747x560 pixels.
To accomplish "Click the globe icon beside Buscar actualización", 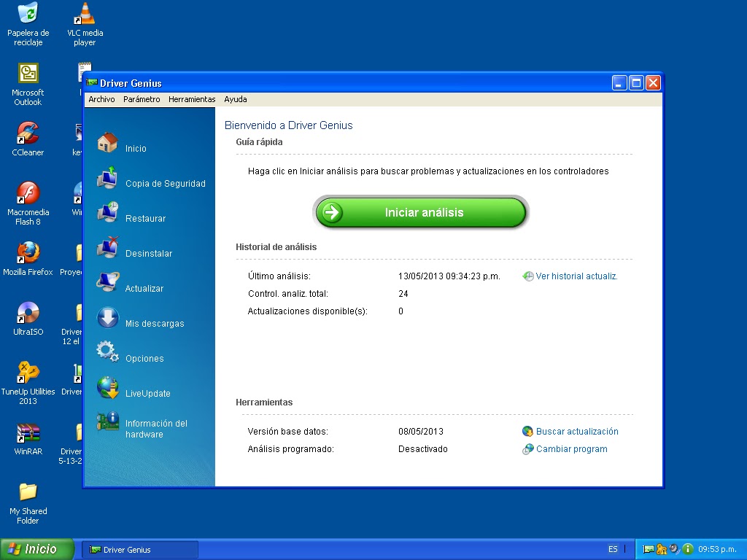I will point(527,432).
